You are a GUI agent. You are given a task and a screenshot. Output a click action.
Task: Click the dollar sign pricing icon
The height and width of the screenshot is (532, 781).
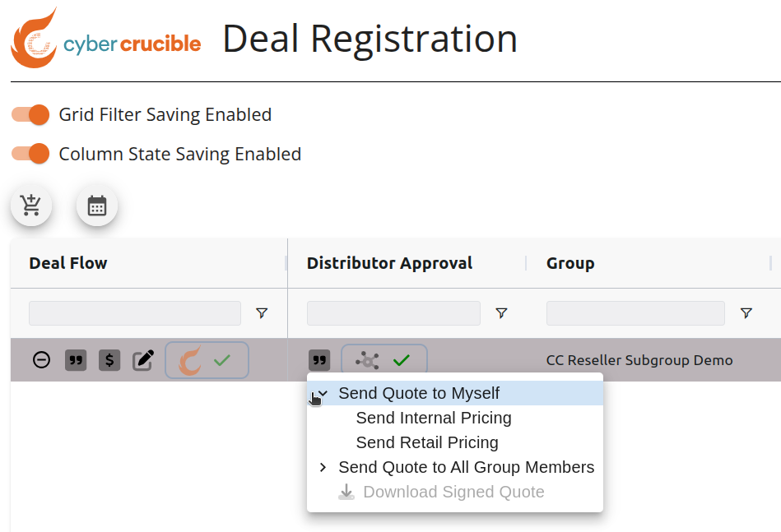[x=109, y=360]
